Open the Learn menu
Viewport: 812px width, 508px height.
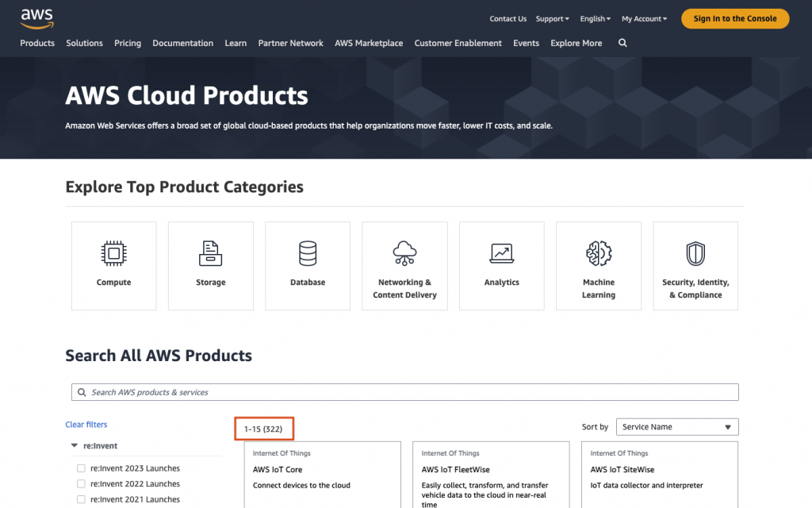(236, 43)
